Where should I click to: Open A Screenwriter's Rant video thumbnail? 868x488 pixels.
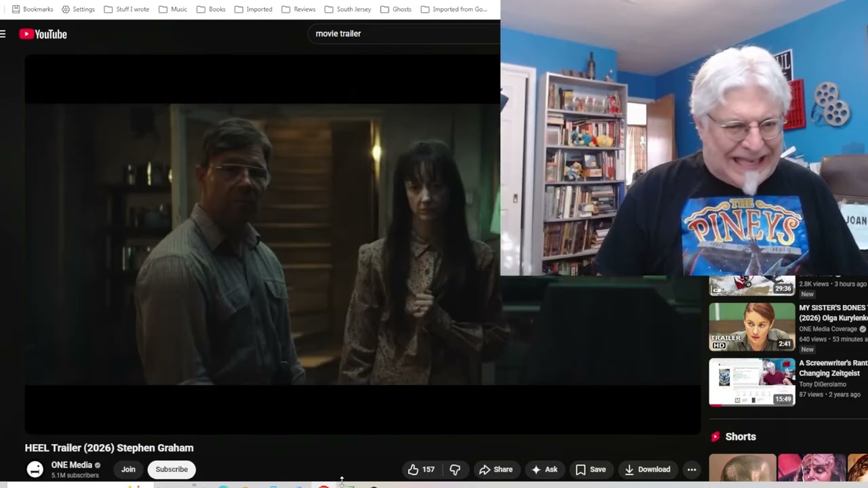click(752, 382)
